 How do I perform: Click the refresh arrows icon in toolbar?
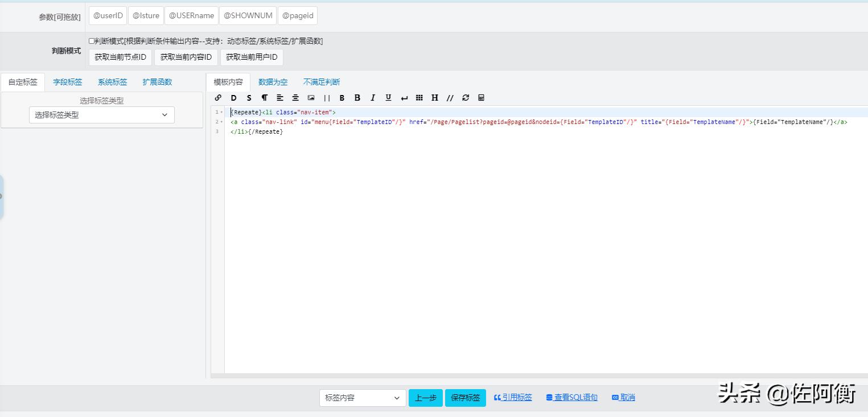click(x=466, y=98)
